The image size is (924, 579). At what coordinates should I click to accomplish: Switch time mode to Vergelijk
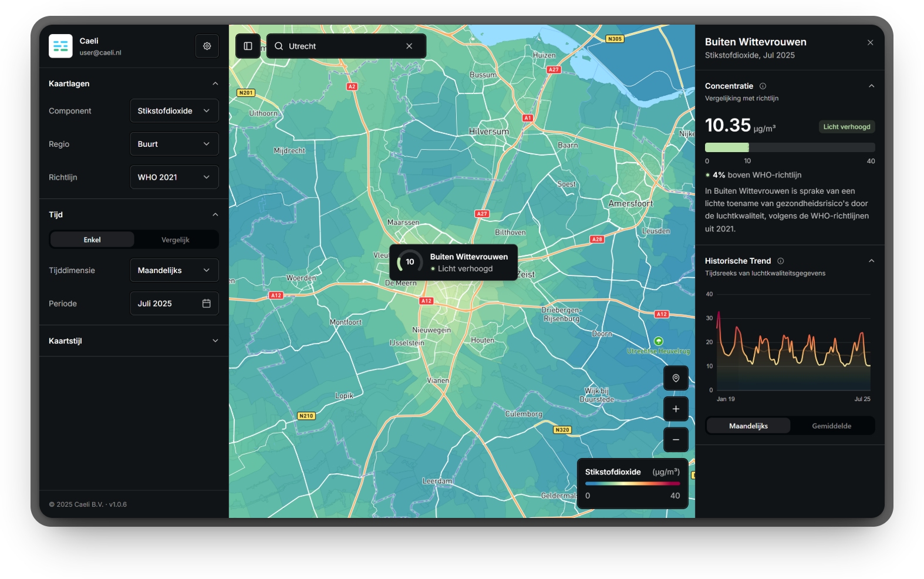[x=176, y=240]
